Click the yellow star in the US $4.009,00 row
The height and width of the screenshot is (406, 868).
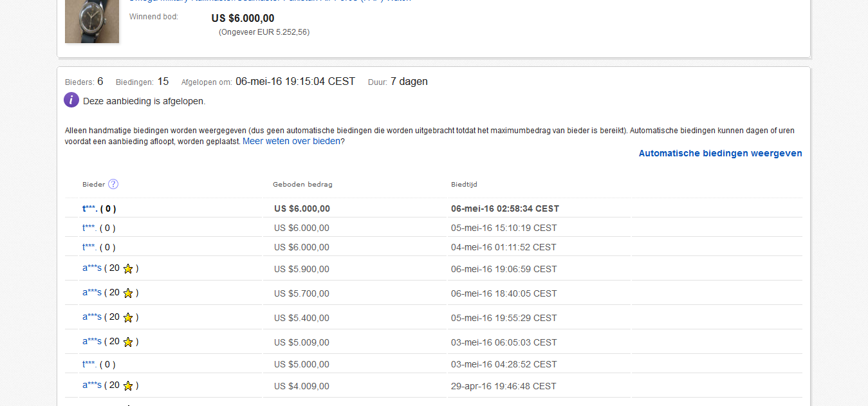pos(128,386)
